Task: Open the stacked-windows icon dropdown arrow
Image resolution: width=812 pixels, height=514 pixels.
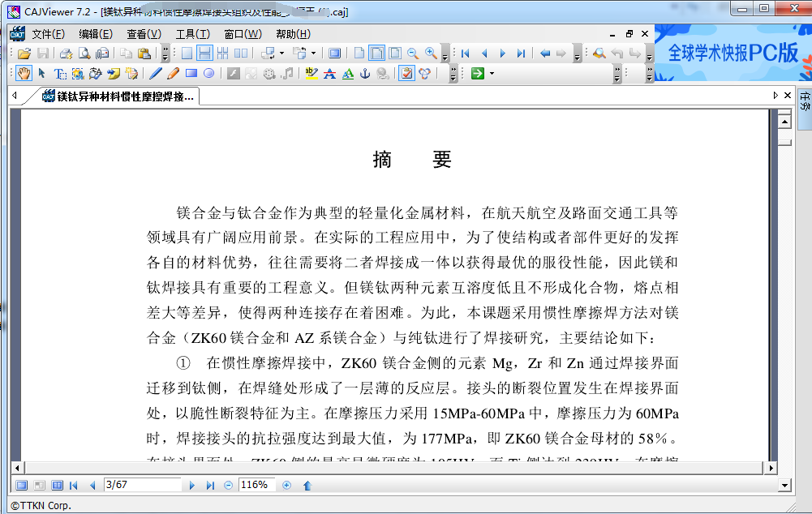Action: click(281, 54)
